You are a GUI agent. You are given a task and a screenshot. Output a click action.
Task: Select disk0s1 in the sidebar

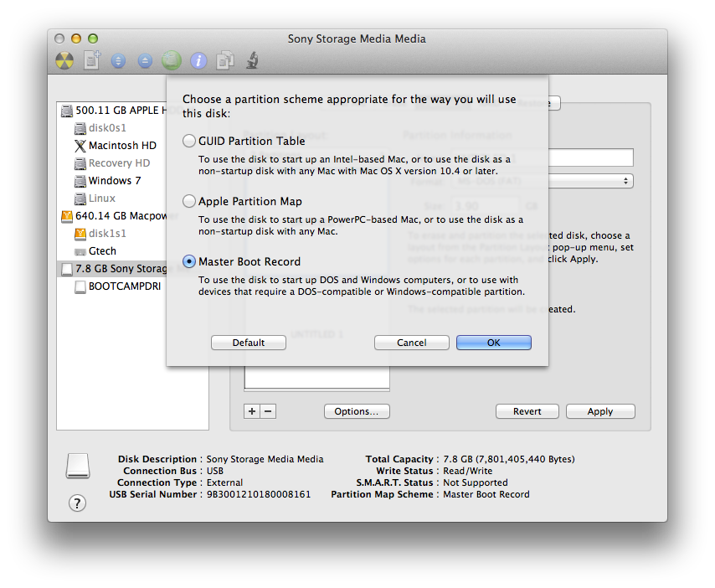107,128
